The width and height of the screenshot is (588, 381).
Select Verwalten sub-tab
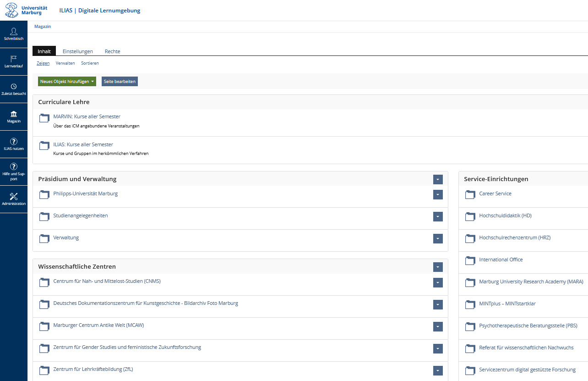pyautogui.click(x=65, y=63)
